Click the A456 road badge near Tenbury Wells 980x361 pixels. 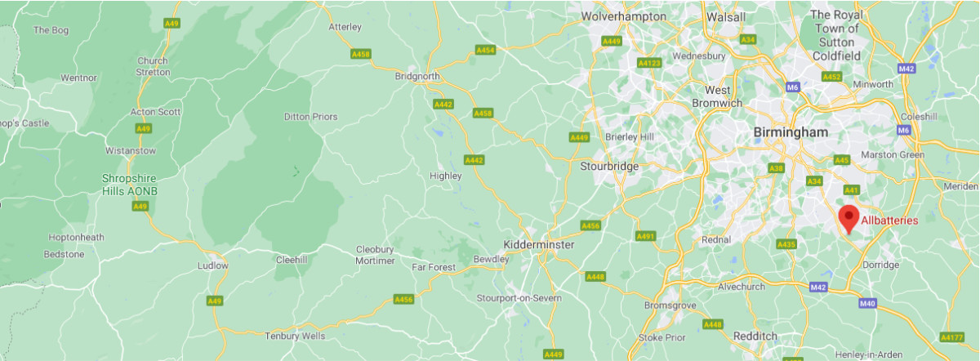403,299
